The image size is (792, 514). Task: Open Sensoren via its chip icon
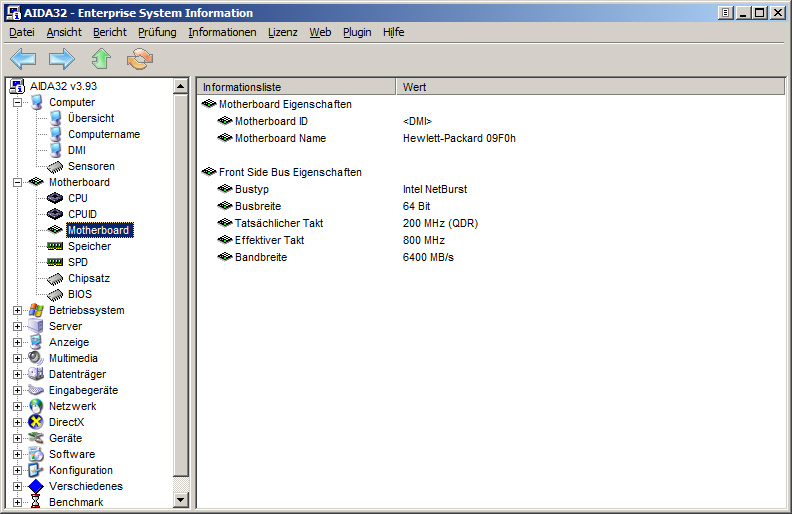click(x=55, y=167)
